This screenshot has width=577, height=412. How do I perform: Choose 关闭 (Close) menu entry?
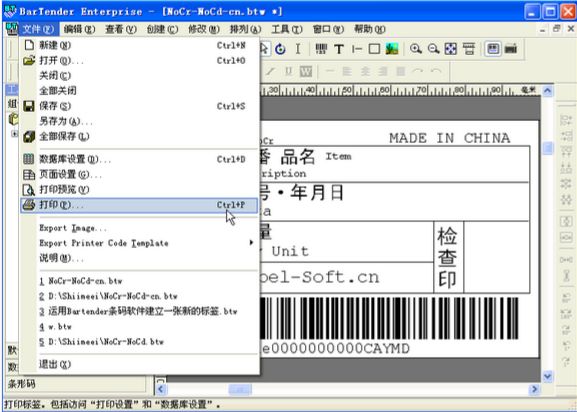[140, 75]
